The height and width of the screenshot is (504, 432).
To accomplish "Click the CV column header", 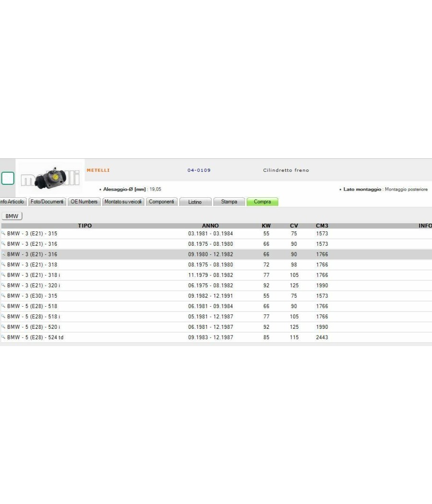I will click(294, 226).
